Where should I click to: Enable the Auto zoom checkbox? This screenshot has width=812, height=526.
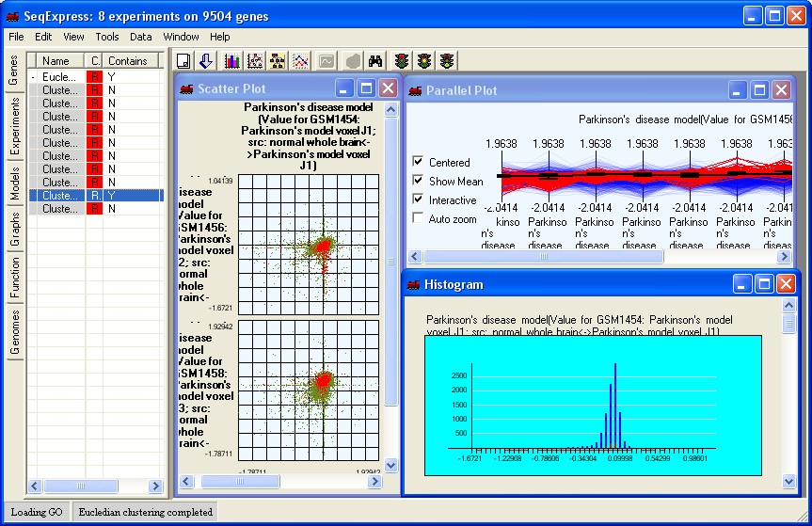(x=418, y=217)
